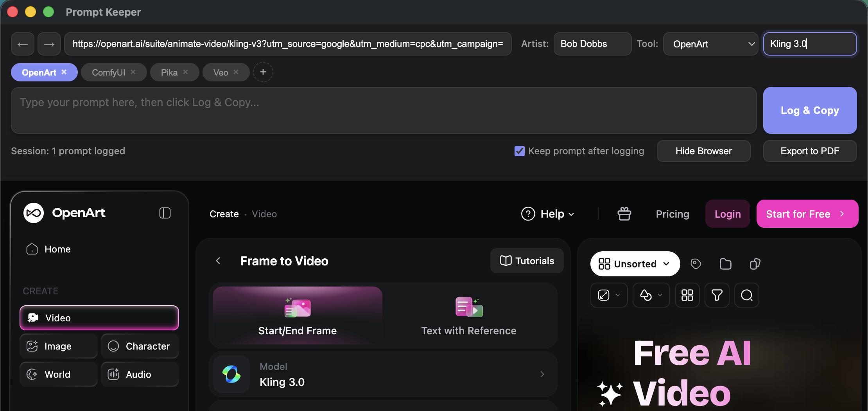Click the Help question mark icon
The width and height of the screenshot is (868, 411).
pos(528,214)
